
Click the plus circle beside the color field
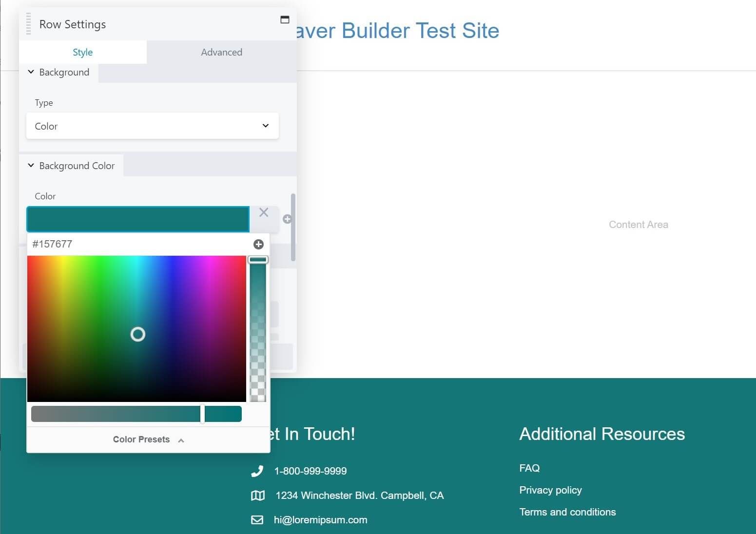coord(288,219)
